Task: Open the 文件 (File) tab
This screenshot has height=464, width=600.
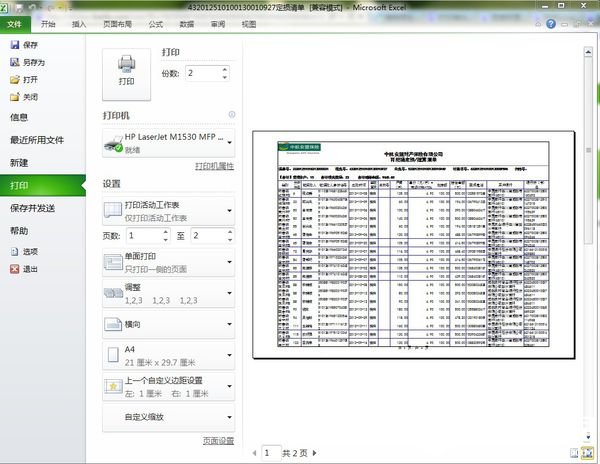Action: click(14, 24)
